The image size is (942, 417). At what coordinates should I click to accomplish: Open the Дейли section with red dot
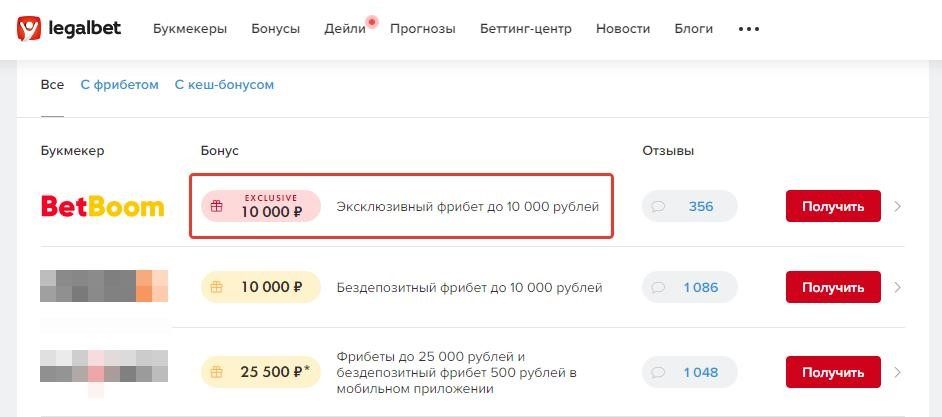(345, 29)
